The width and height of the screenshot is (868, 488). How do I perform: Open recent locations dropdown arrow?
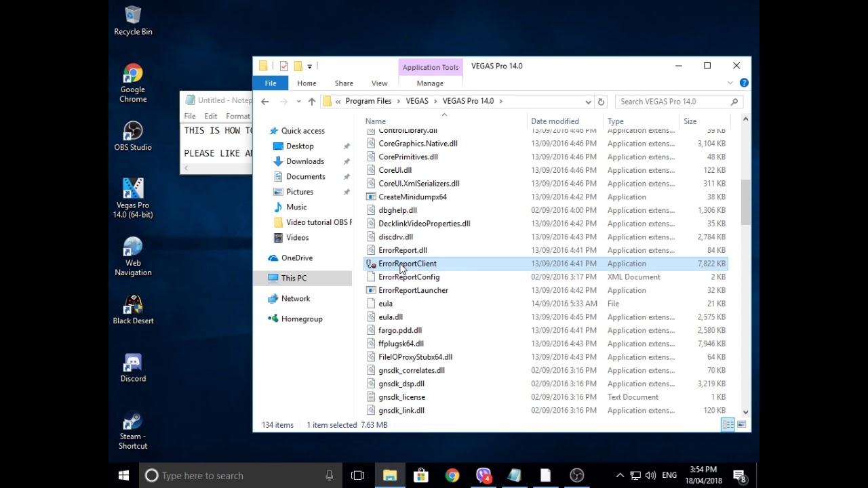[x=298, y=102]
